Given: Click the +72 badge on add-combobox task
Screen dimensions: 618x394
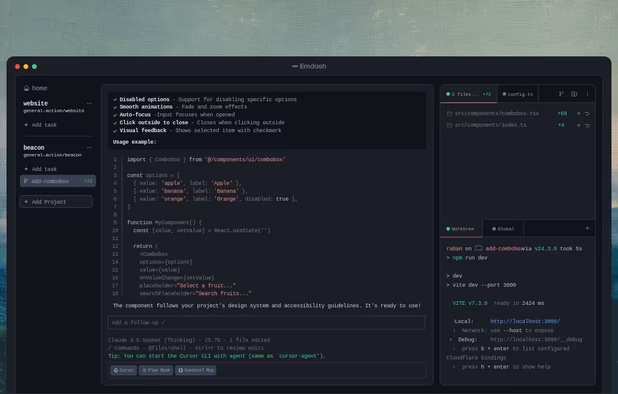Looking at the screenshot, I should click(88, 181).
